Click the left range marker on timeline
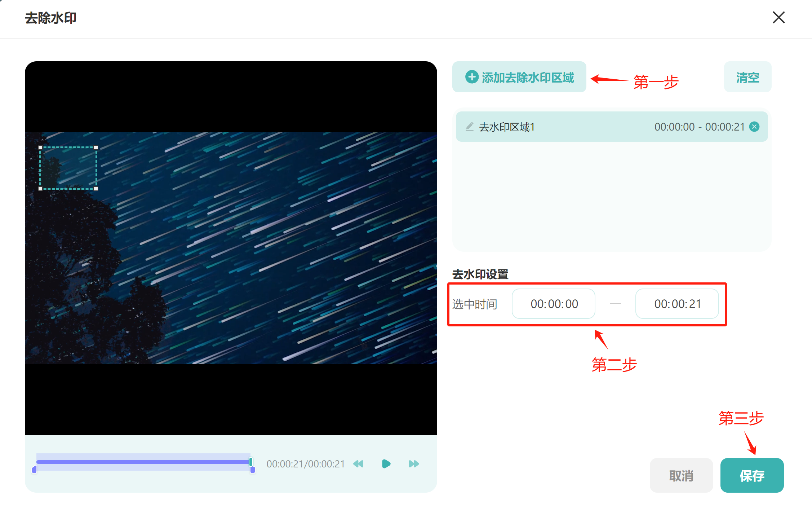 (x=34, y=469)
